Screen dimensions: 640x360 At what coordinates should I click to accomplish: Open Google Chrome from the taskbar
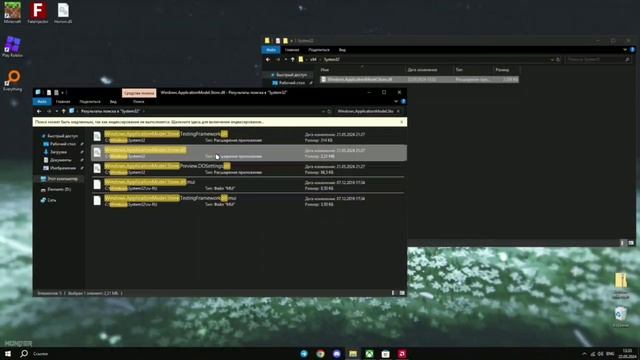(x=320, y=354)
